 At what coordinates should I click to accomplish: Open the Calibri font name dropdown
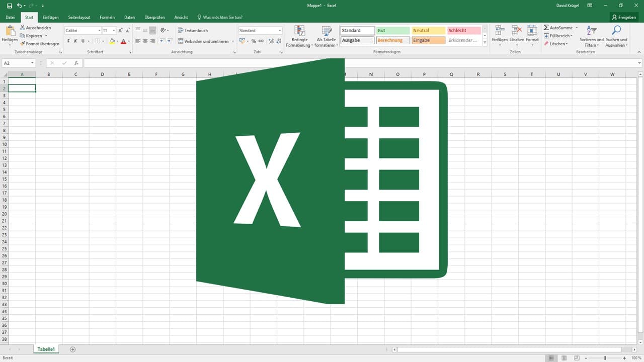tap(99, 31)
